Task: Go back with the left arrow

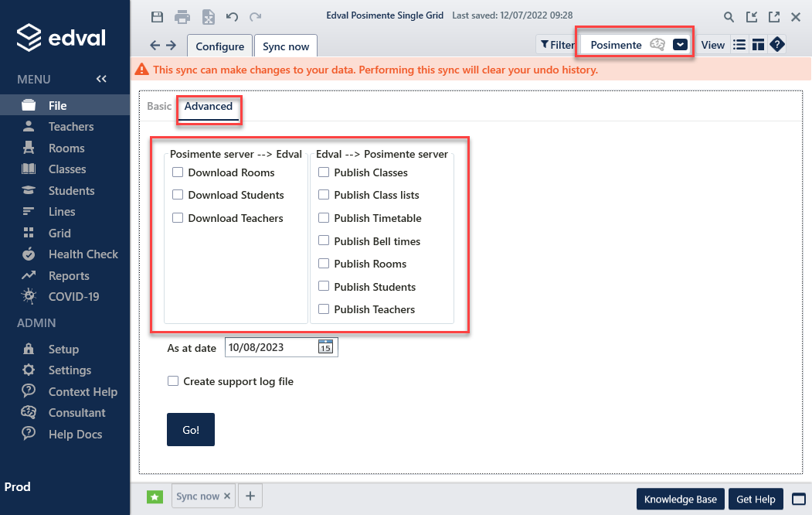Action: point(155,45)
